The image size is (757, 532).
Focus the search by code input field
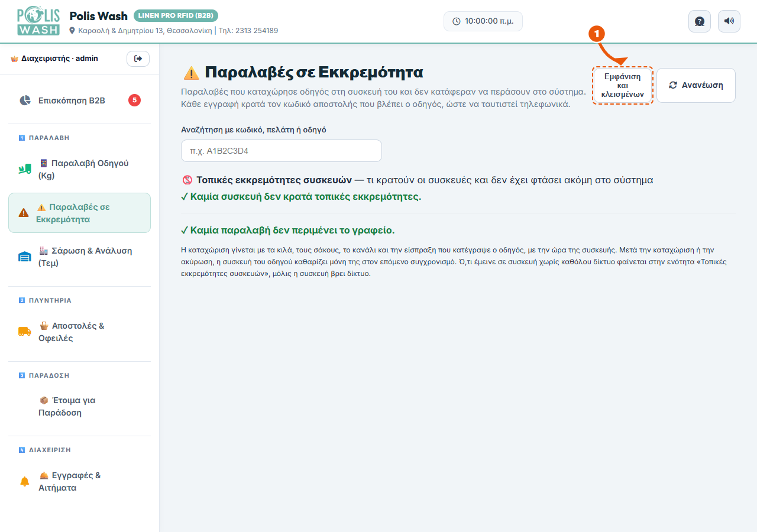coord(282,151)
